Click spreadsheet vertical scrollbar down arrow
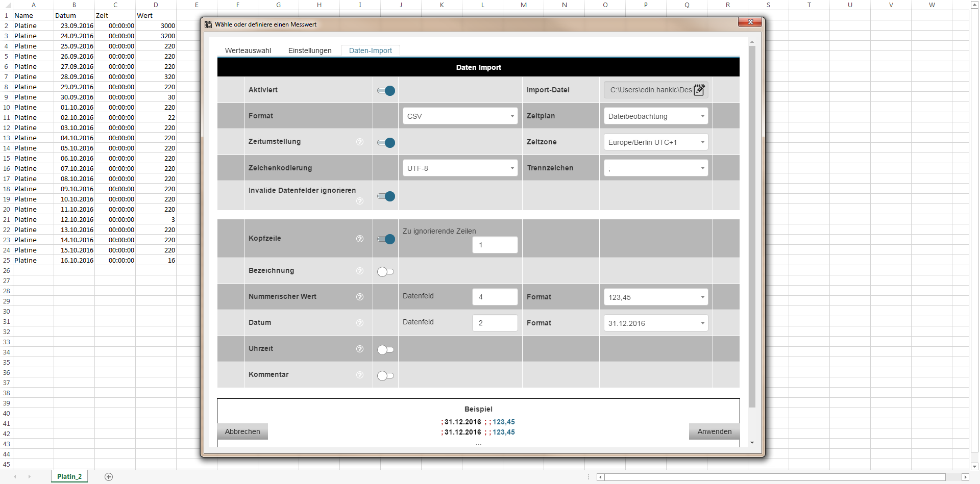This screenshot has height=484, width=980. click(974, 466)
